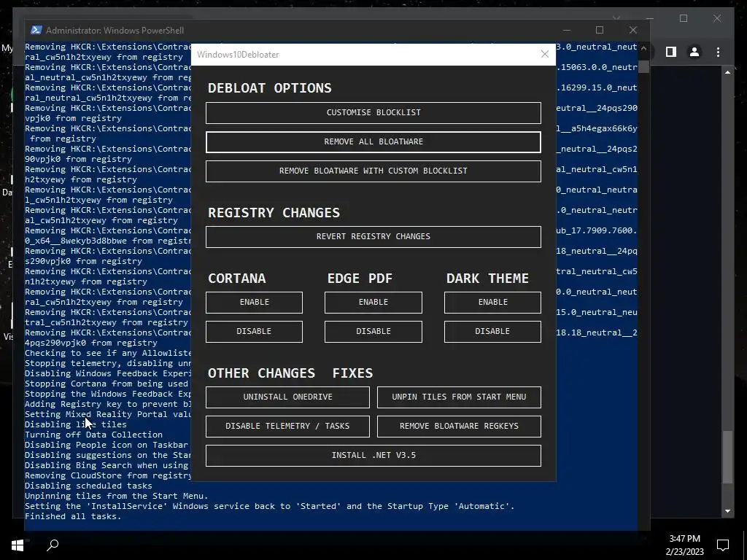Disable Edge PDF
This screenshot has width=747, height=560.
point(373,332)
